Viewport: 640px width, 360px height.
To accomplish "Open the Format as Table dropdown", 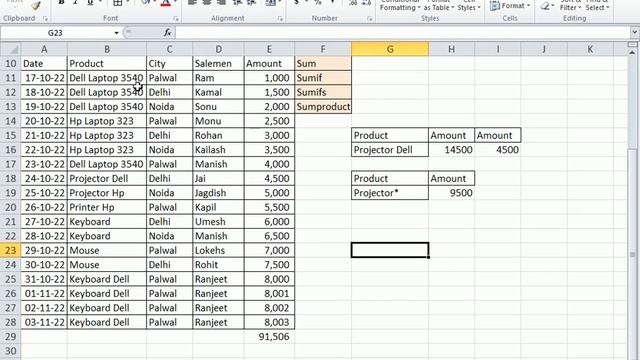I will point(439,5).
